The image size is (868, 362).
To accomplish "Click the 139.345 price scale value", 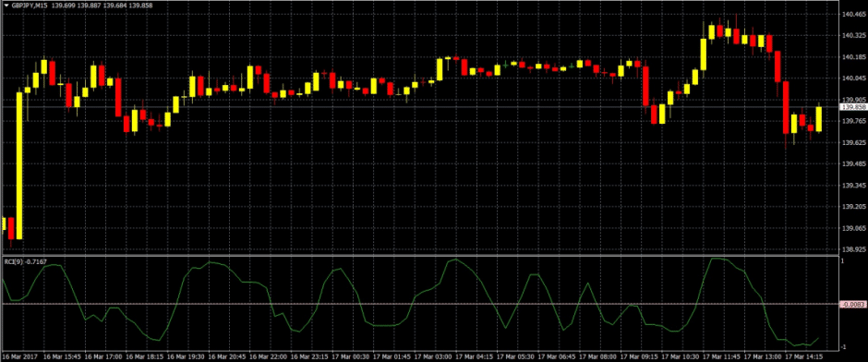I will point(852,186).
